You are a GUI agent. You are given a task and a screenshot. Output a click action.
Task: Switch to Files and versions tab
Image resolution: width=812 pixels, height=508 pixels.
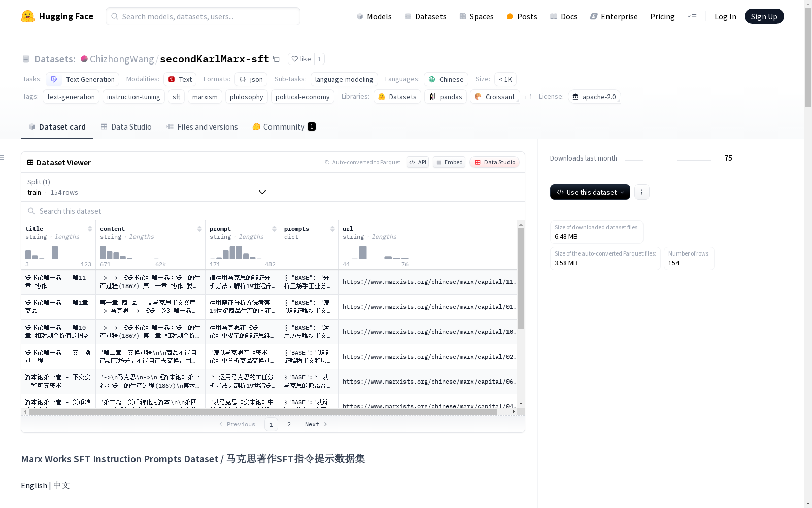[202, 126]
